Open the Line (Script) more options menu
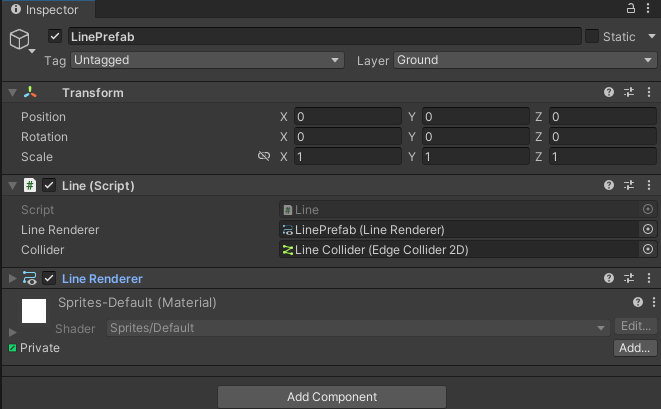This screenshot has height=409, width=661. 649,185
